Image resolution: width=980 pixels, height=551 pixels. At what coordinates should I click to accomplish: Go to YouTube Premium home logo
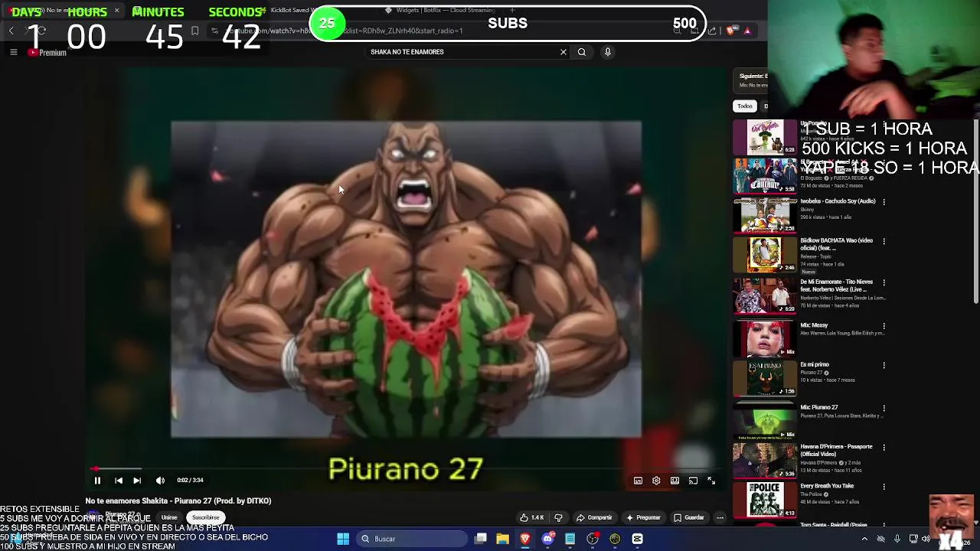47,53
